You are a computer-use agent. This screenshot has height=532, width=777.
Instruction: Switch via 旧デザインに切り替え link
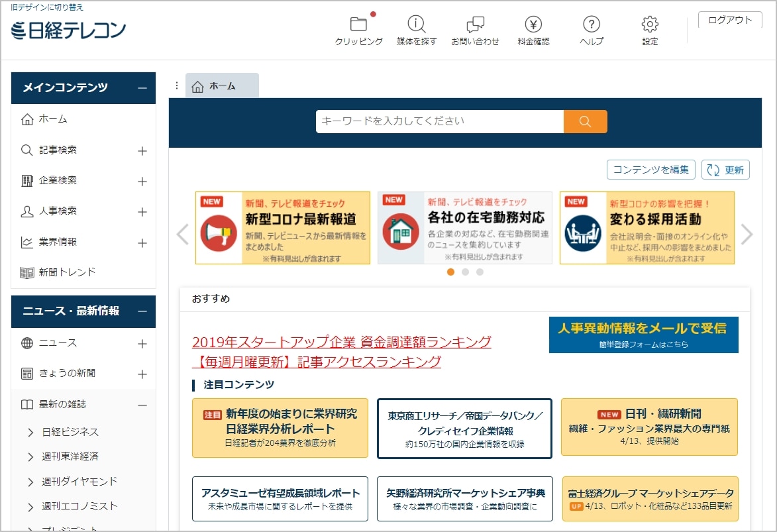[x=47, y=7]
